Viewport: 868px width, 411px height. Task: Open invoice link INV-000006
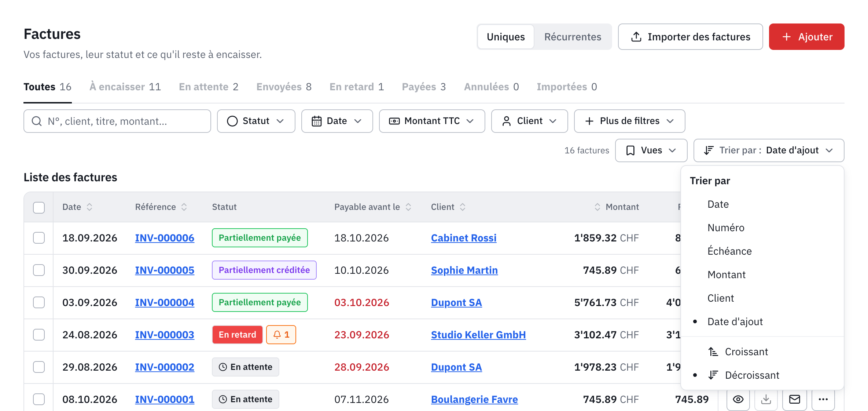165,238
